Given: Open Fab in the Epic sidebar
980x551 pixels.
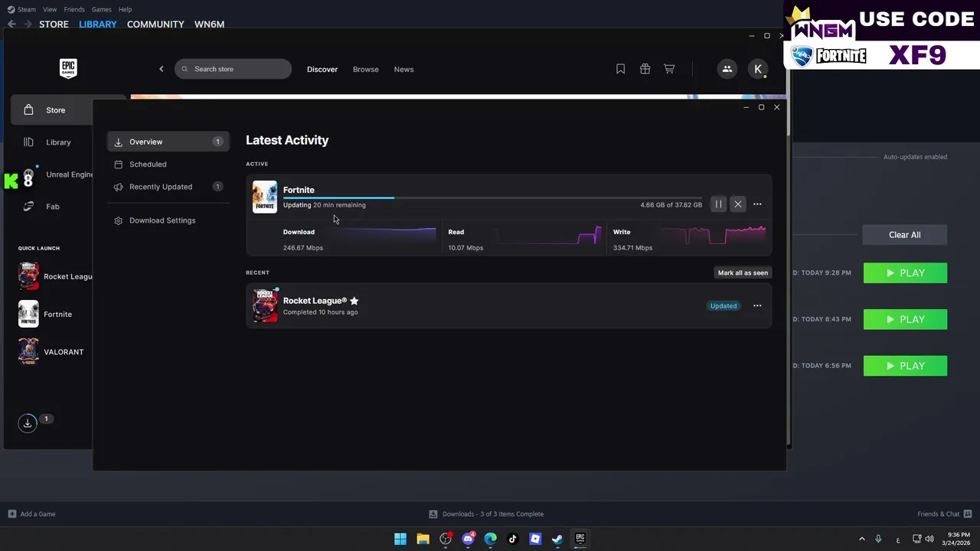Looking at the screenshot, I should [52, 207].
